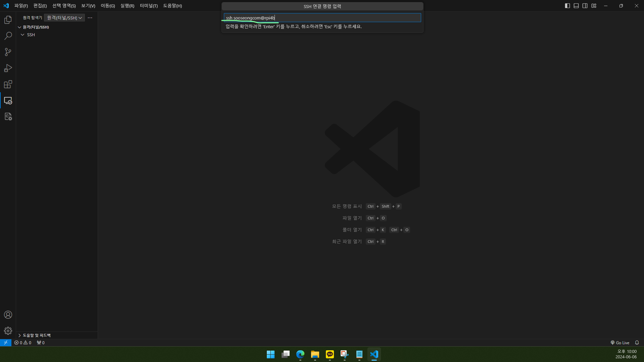644x362 pixels.
Task: Open the 선택 영역(S) menu
Action: pos(64,6)
